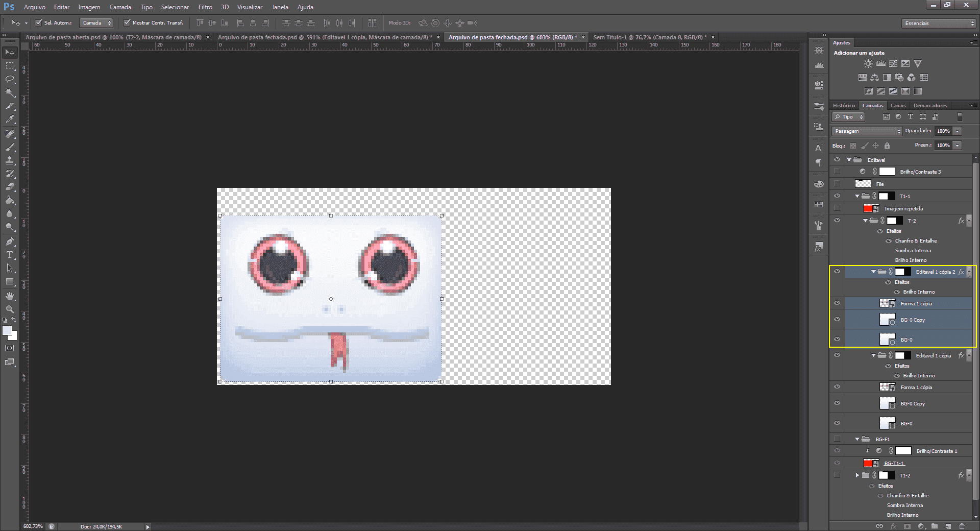
Task: Open the Character panel icon
Action: 819,148
